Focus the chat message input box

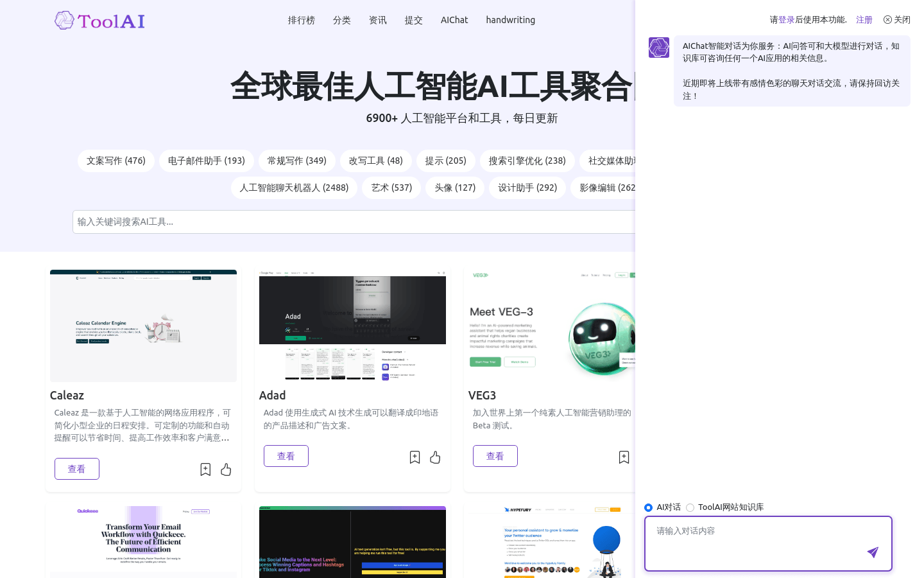point(768,543)
